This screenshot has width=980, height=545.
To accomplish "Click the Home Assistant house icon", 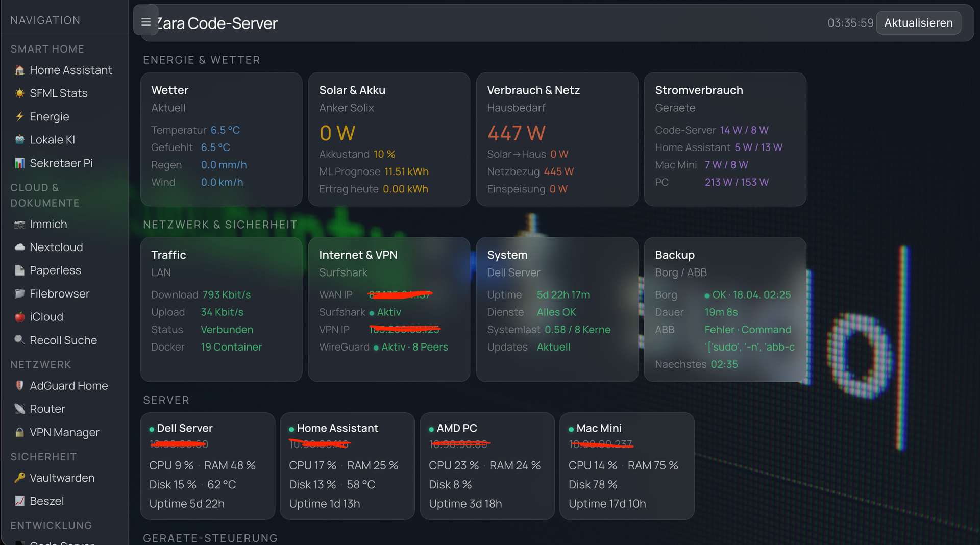I will (19, 70).
